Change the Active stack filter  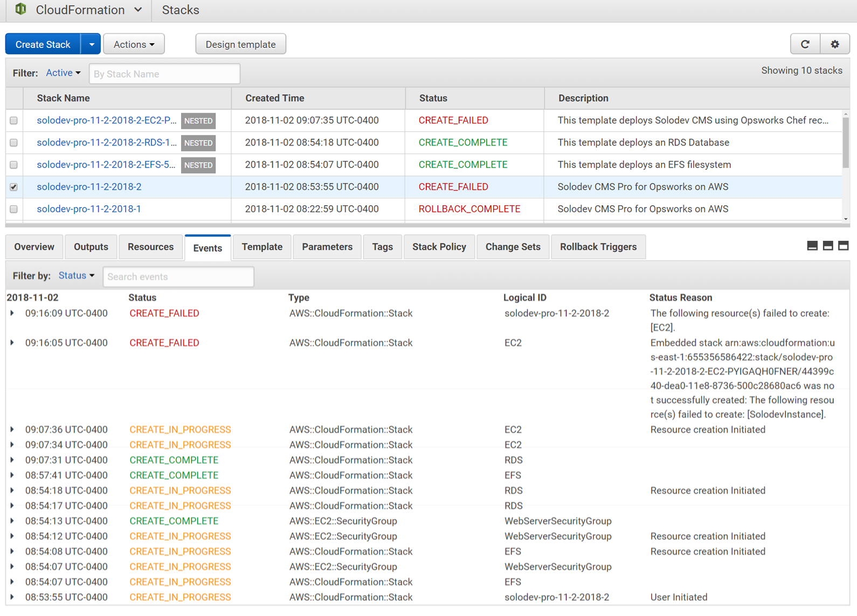[63, 73]
